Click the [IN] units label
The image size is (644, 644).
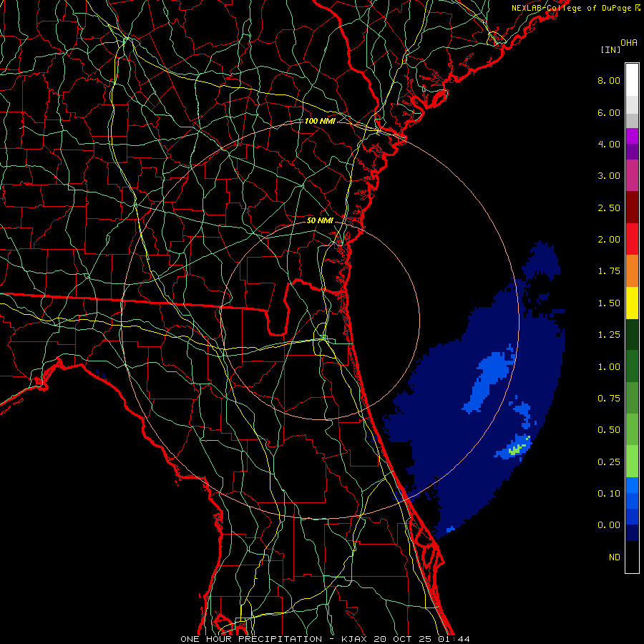(x=610, y=49)
